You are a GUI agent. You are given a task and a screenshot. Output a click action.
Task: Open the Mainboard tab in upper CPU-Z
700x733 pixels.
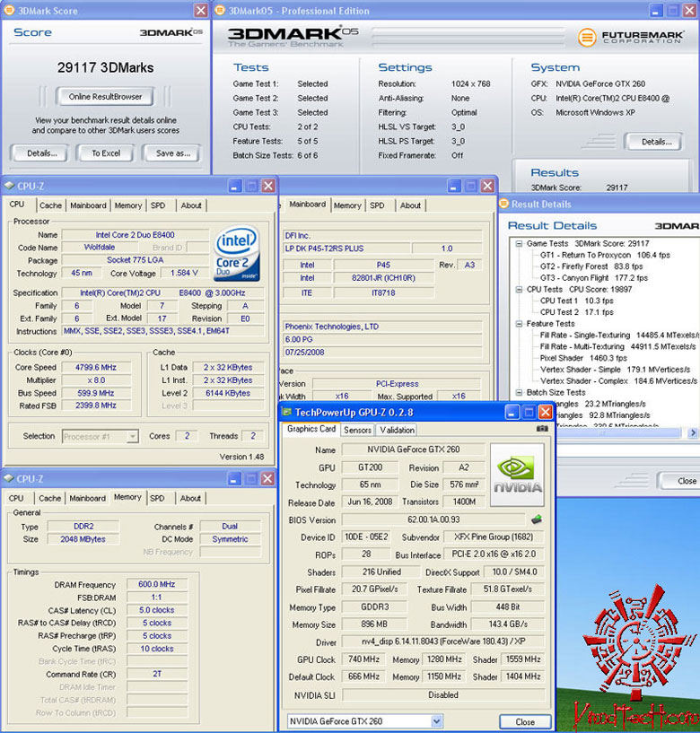pyautogui.click(x=88, y=205)
